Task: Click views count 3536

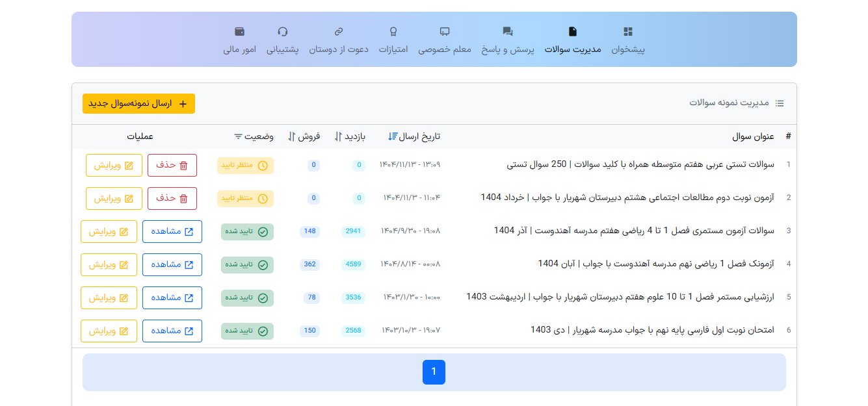Action: (x=353, y=298)
